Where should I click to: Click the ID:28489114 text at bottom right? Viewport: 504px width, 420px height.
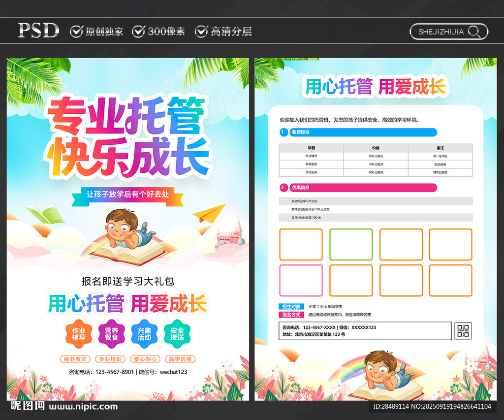[x=391, y=407]
